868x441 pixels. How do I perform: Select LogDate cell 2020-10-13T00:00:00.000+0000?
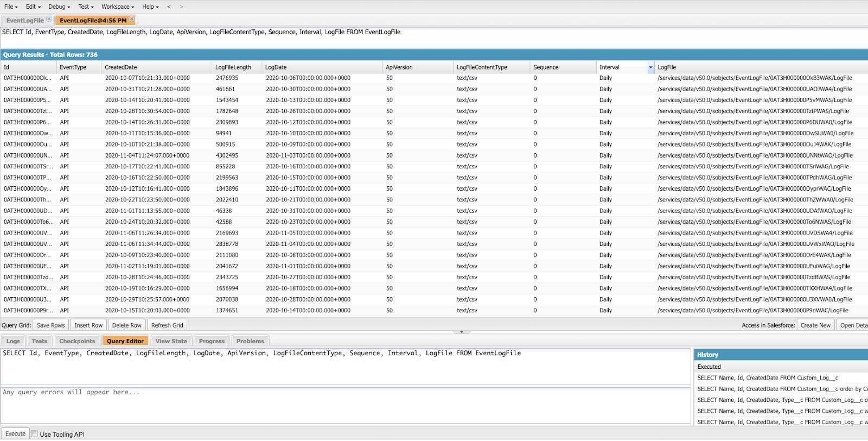(322, 100)
